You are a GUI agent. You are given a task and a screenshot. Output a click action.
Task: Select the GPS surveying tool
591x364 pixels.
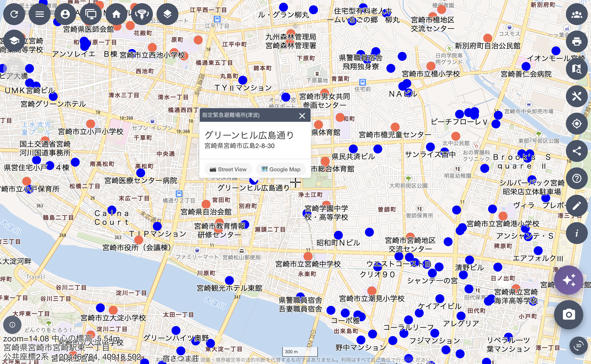coord(142,14)
